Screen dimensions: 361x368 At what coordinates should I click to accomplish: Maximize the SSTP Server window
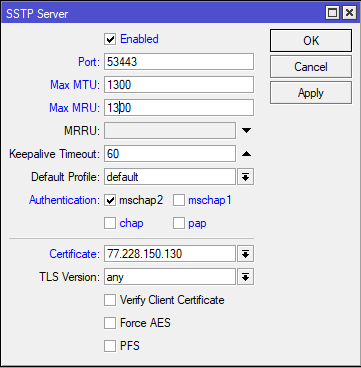pos(333,13)
